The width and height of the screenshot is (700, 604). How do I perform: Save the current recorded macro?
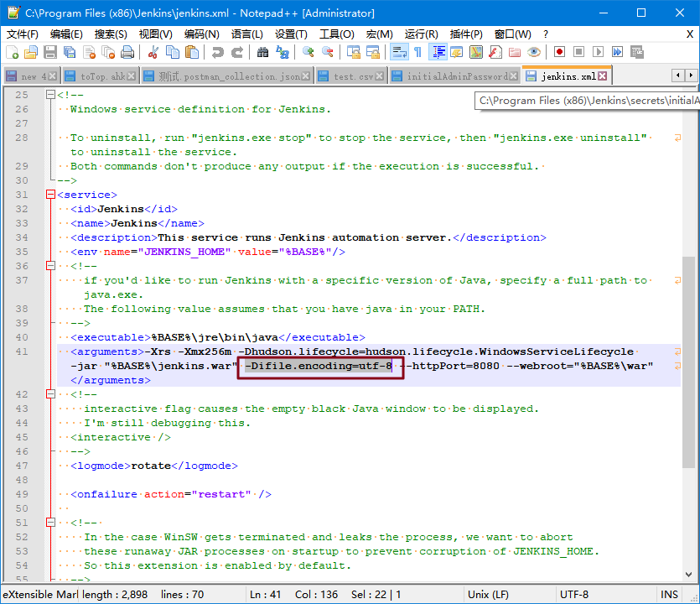tap(636, 52)
